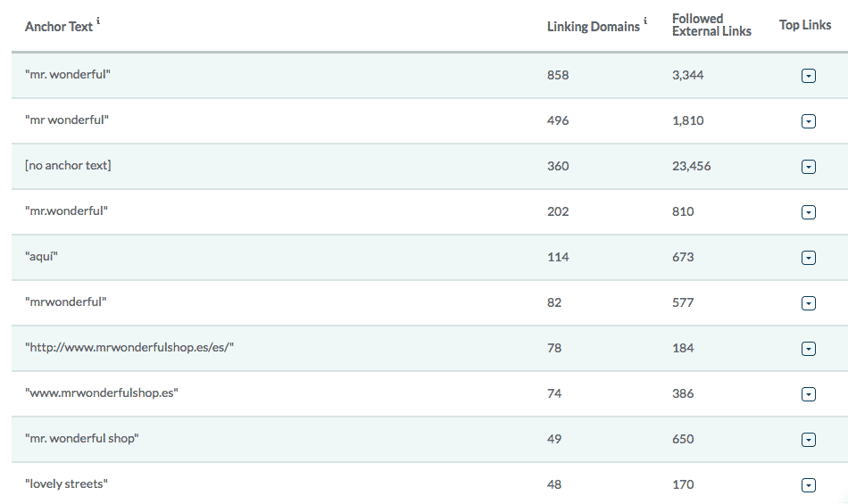Sort by Linking Domains column header
The image size is (848, 504).
593,27
